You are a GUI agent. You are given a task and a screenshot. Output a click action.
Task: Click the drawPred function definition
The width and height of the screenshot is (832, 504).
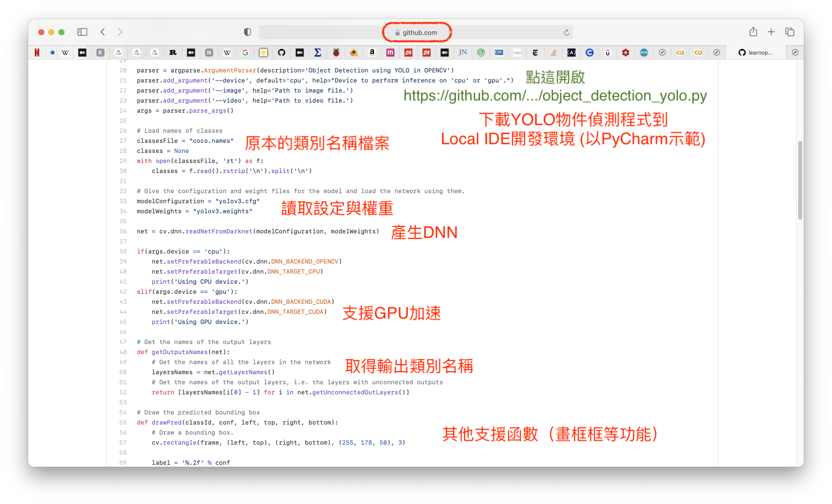click(x=167, y=423)
